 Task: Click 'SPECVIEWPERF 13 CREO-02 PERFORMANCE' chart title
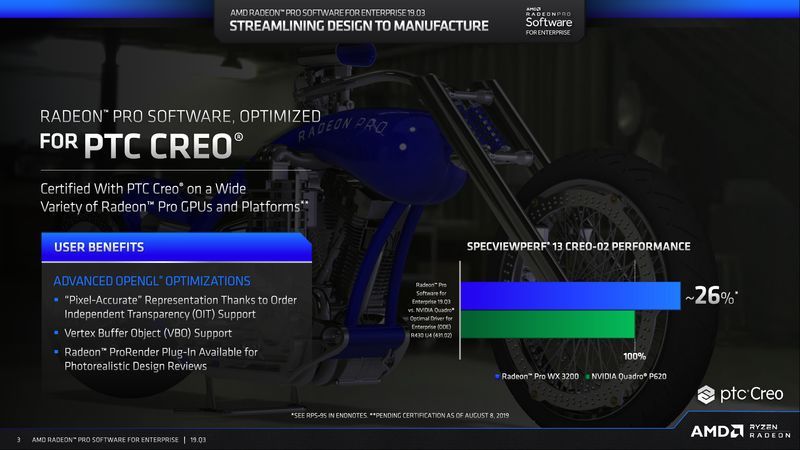(579, 246)
